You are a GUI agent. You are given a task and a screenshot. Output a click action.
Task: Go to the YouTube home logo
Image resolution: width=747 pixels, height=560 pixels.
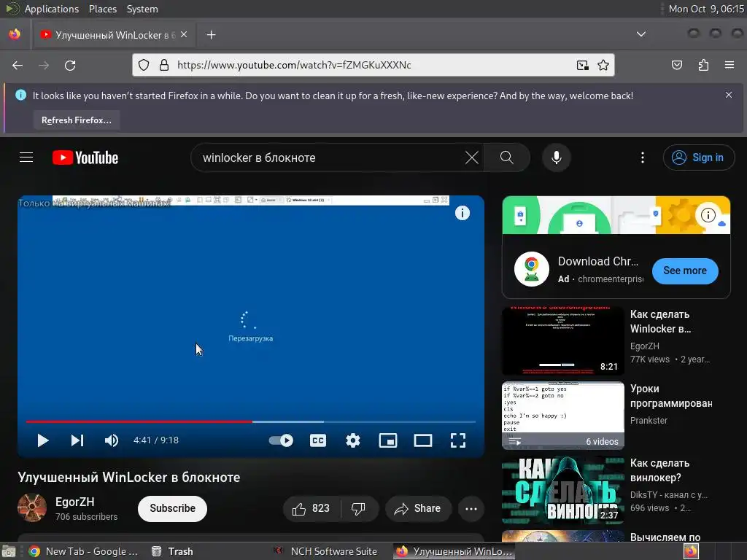(x=85, y=157)
